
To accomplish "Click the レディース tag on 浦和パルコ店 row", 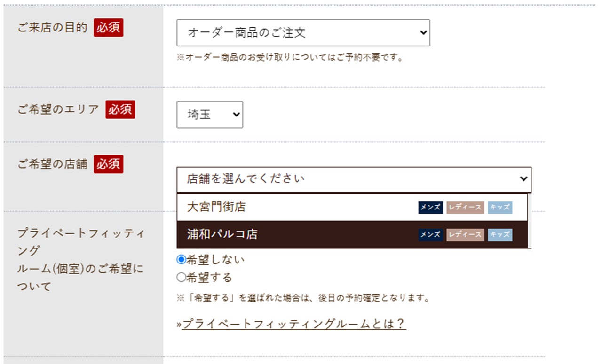I will click(465, 235).
